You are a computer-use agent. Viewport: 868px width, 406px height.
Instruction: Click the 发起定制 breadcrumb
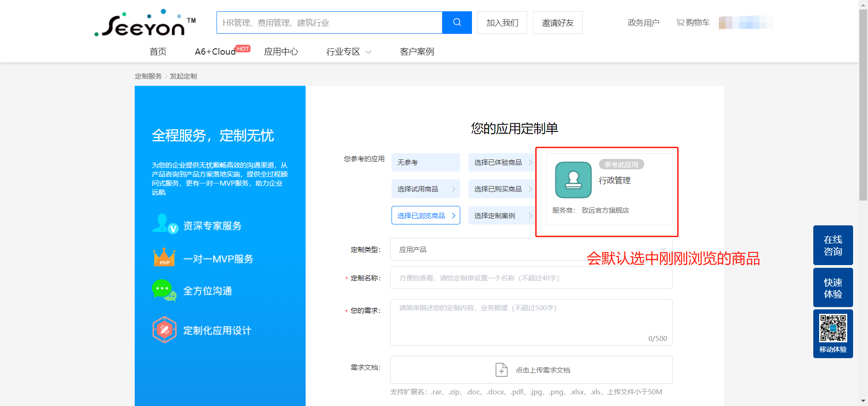tap(183, 76)
